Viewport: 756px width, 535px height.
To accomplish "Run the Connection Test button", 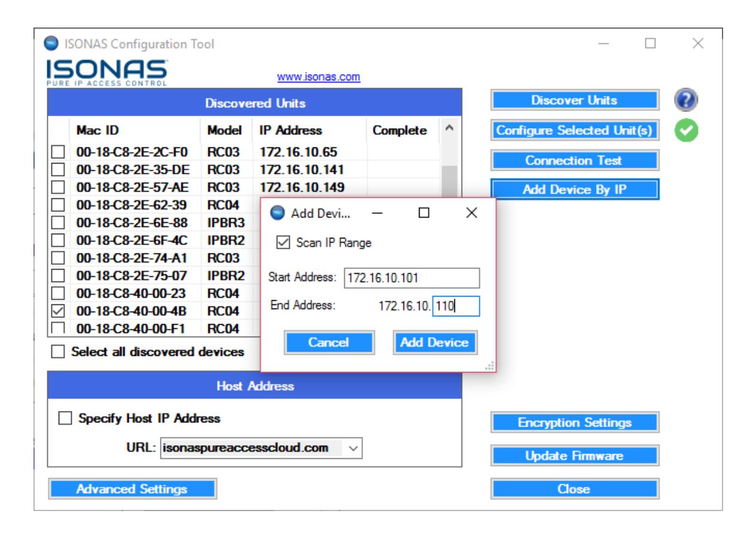I will [x=575, y=160].
